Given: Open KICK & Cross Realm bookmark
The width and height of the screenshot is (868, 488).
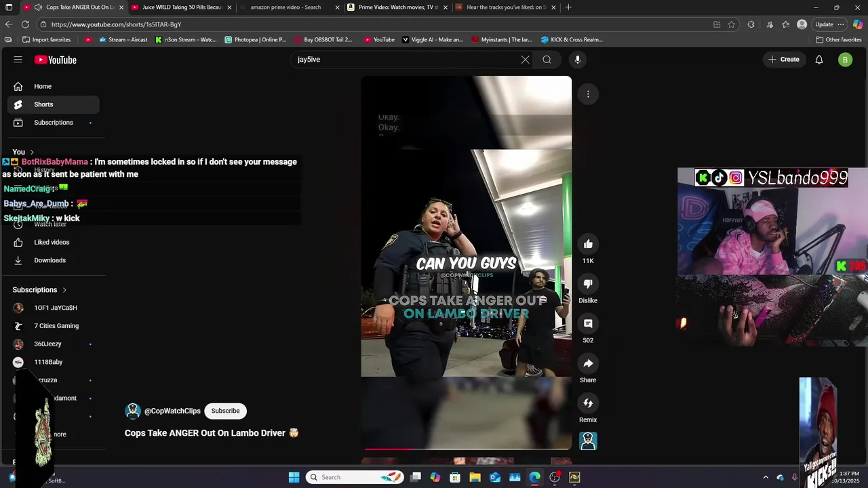Looking at the screenshot, I should (x=572, y=39).
